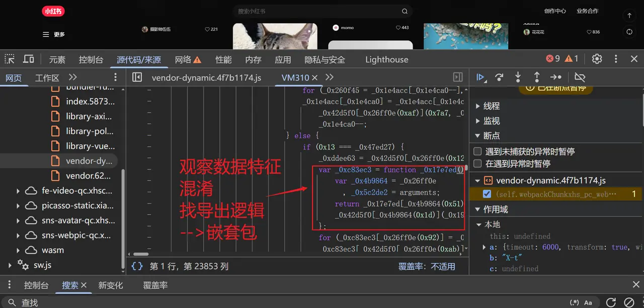Image resolution: width=644 pixels, height=308 pixels.
Task: Expand the 线程 section
Action: [478, 106]
